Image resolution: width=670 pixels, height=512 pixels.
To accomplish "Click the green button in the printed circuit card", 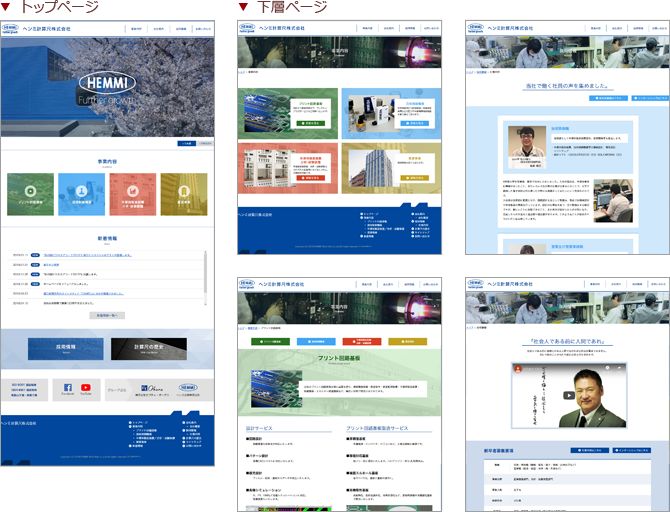I will coord(311,123).
